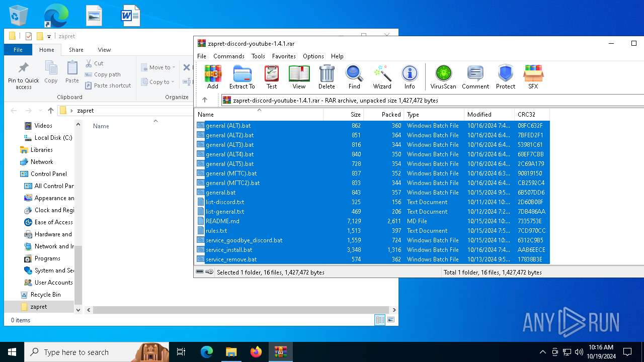Click the Delete trash can icon
The image size is (644, 362).
coord(327,77)
